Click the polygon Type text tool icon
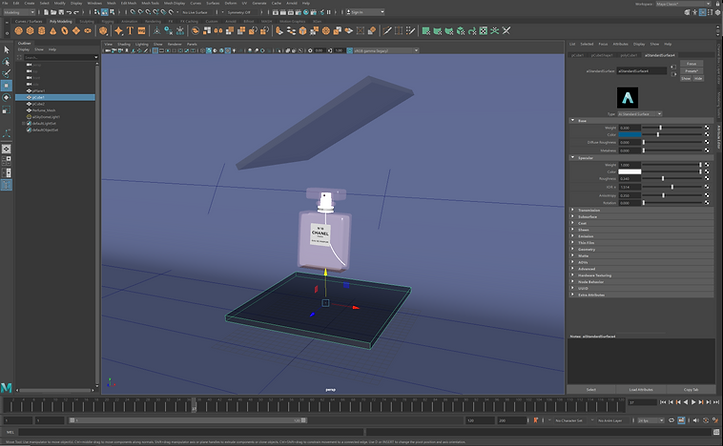723x446 pixels. click(130, 31)
